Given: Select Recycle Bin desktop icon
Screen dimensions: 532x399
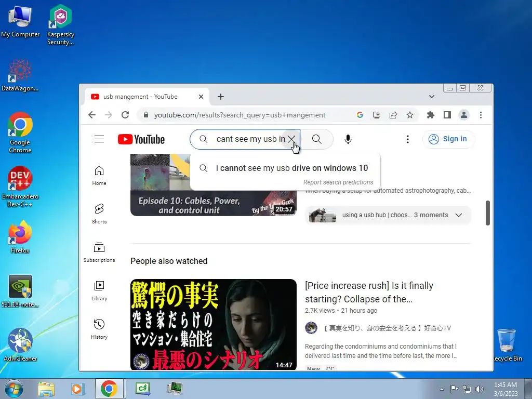Looking at the screenshot, I should (x=508, y=345).
